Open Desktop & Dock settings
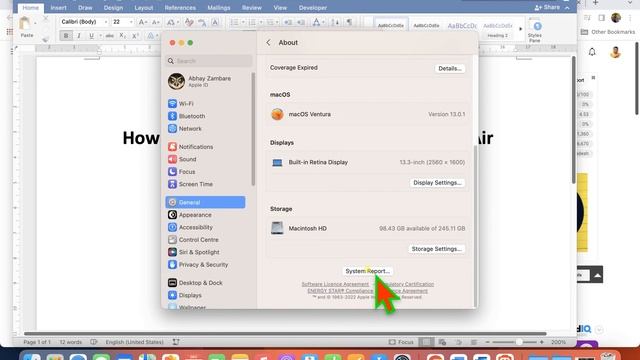The width and height of the screenshot is (640, 360). tap(195, 282)
